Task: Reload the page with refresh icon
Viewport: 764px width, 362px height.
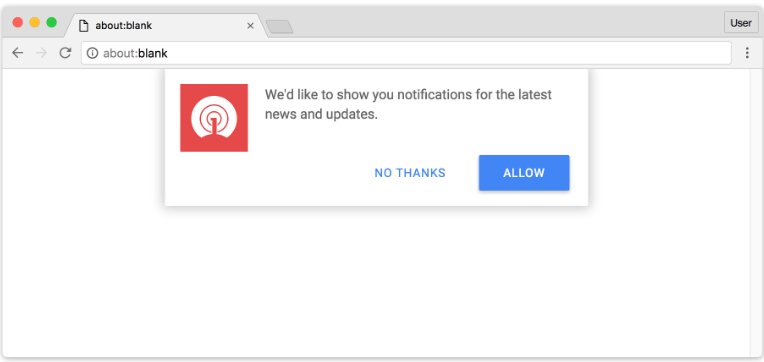Action: (x=65, y=53)
